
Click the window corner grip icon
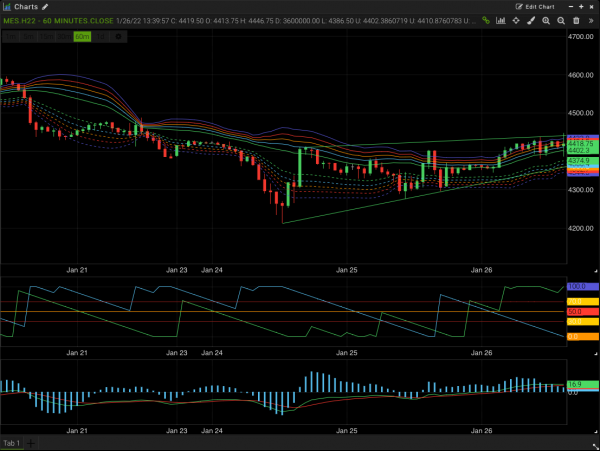[x=595, y=446]
